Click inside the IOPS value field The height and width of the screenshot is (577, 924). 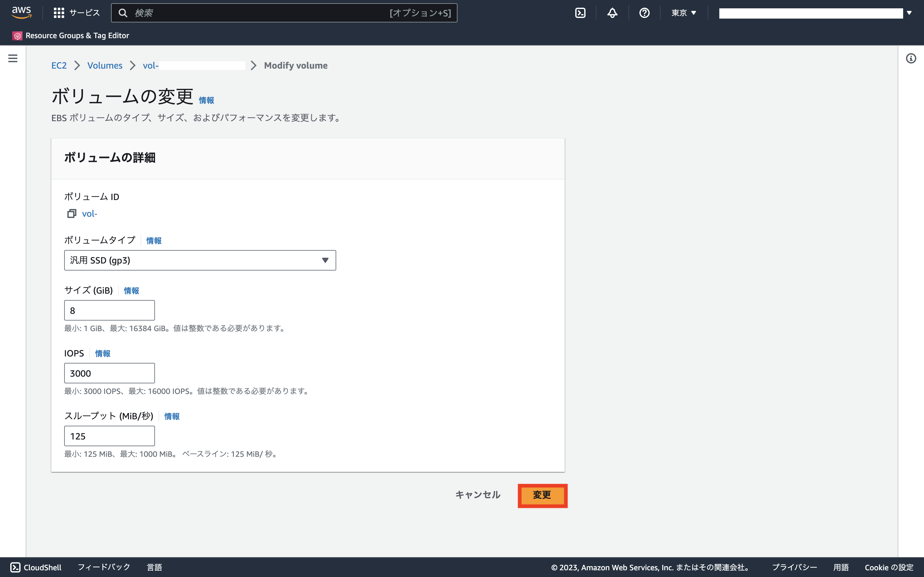click(x=109, y=373)
